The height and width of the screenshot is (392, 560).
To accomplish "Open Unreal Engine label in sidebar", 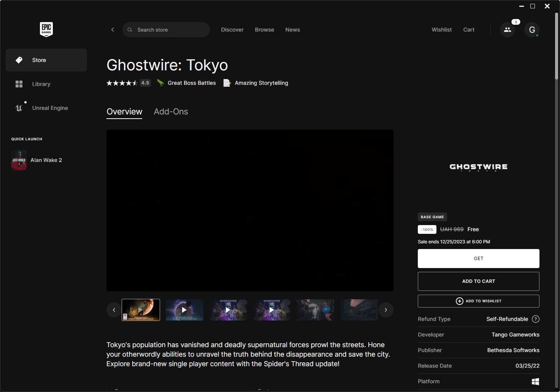I will pos(50,108).
